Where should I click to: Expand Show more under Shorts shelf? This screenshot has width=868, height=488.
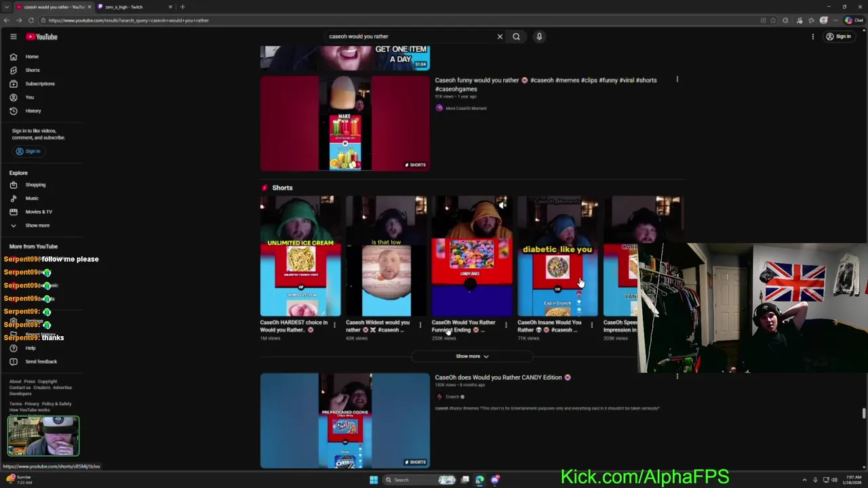click(472, 357)
